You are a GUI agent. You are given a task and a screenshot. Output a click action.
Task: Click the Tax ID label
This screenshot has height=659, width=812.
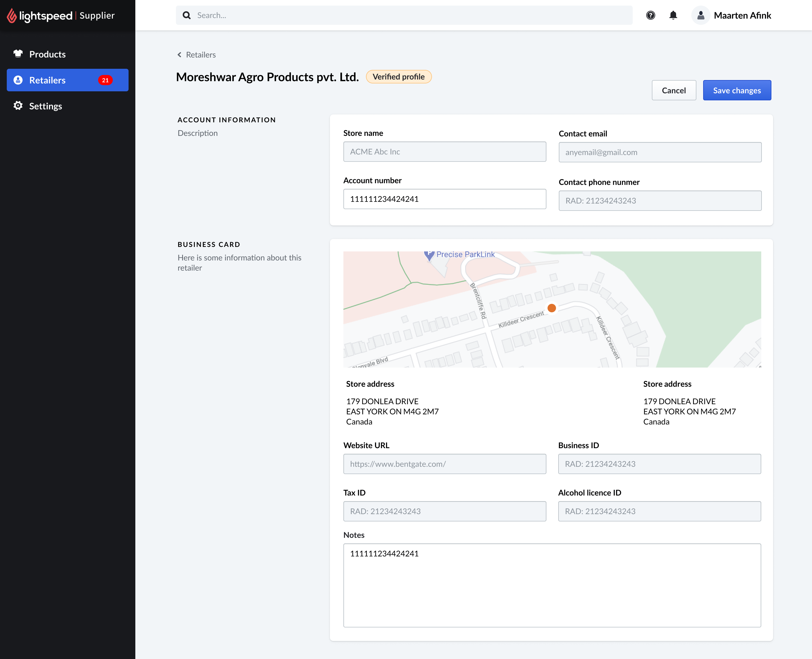tap(354, 493)
